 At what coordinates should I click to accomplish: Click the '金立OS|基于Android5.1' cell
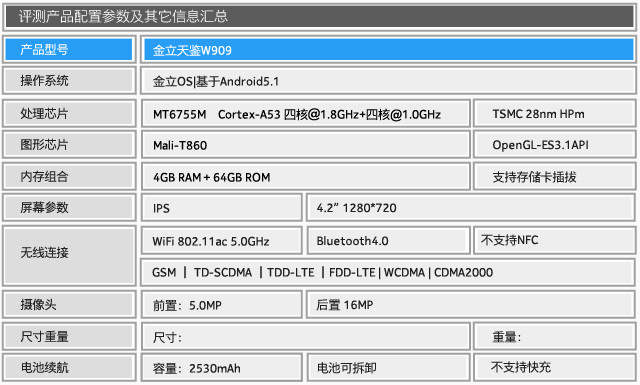click(388, 81)
